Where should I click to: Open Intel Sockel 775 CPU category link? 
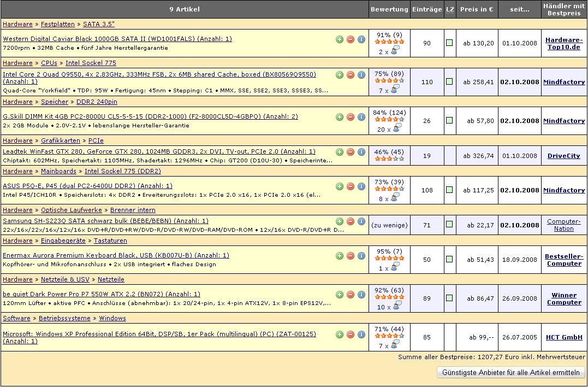pyautogui.click(x=91, y=63)
